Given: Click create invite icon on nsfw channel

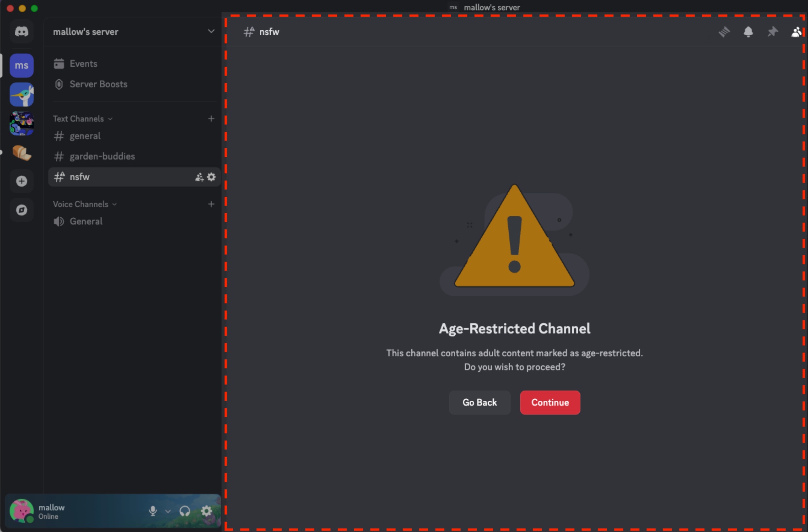Looking at the screenshot, I should (199, 177).
